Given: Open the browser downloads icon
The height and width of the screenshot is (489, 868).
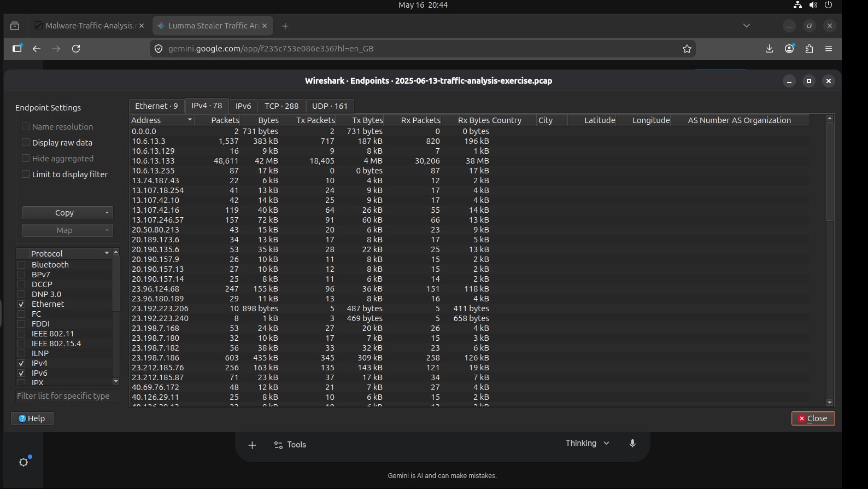Looking at the screenshot, I should pos(769,49).
